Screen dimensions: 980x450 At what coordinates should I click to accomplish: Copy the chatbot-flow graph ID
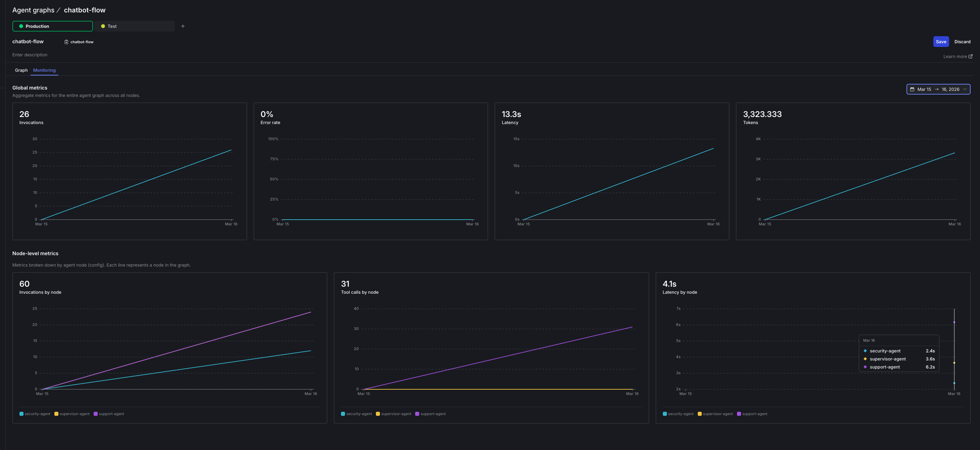coord(66,42)
